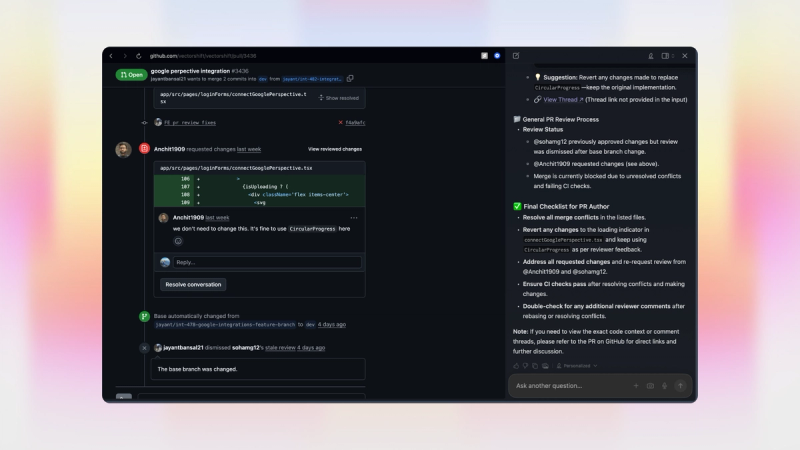
Task: Click the github.com address bar URL
Action: tap(203, 56)
